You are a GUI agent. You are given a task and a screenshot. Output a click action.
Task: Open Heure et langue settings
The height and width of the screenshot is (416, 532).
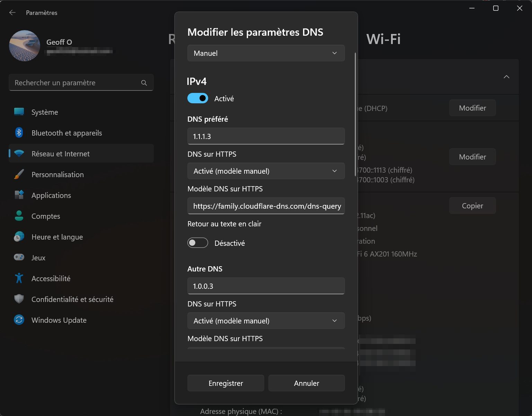(81, 237)
